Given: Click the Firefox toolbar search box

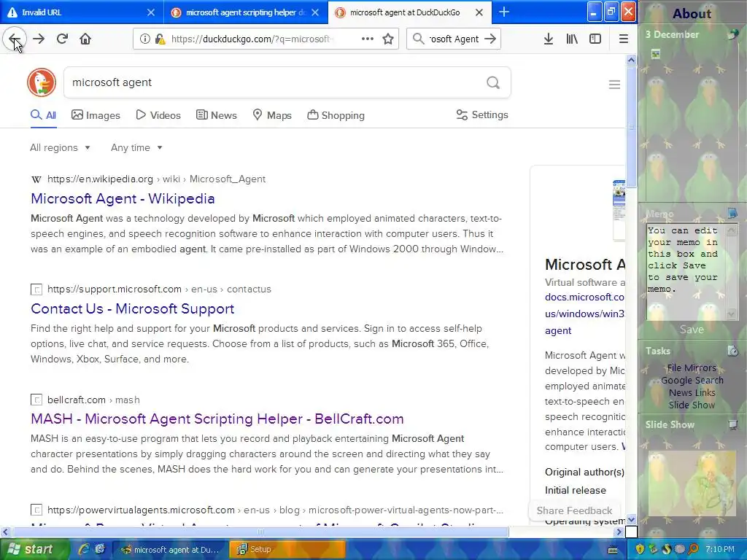Looking at the screenshot, I should tap(452, 39).
